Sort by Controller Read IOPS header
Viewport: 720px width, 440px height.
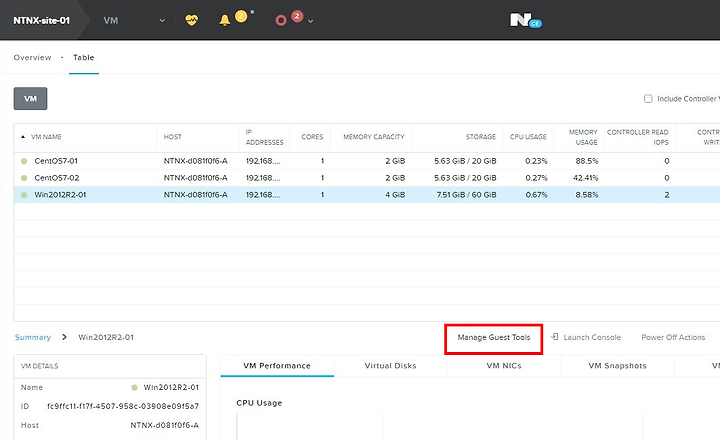click(x=638, y=137)
